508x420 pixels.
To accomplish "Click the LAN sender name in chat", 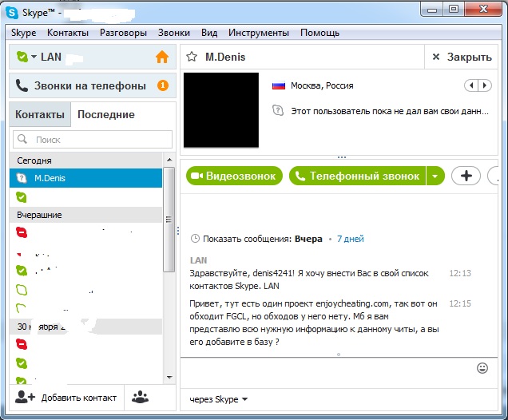I will coord(198,260).
